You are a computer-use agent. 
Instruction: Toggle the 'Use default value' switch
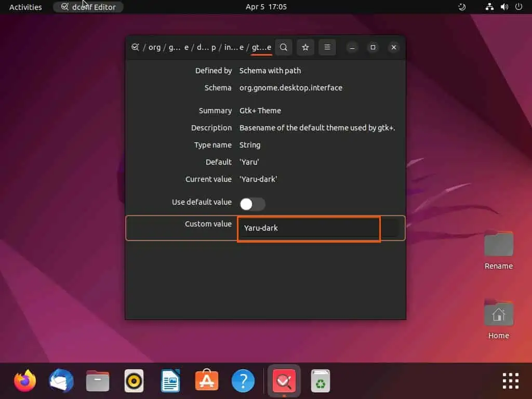[252, 204]
